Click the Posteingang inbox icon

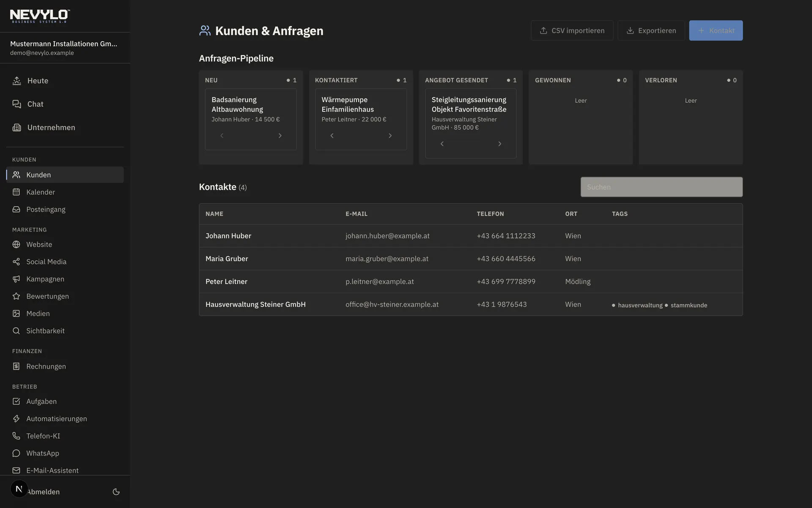click(16, 209)
